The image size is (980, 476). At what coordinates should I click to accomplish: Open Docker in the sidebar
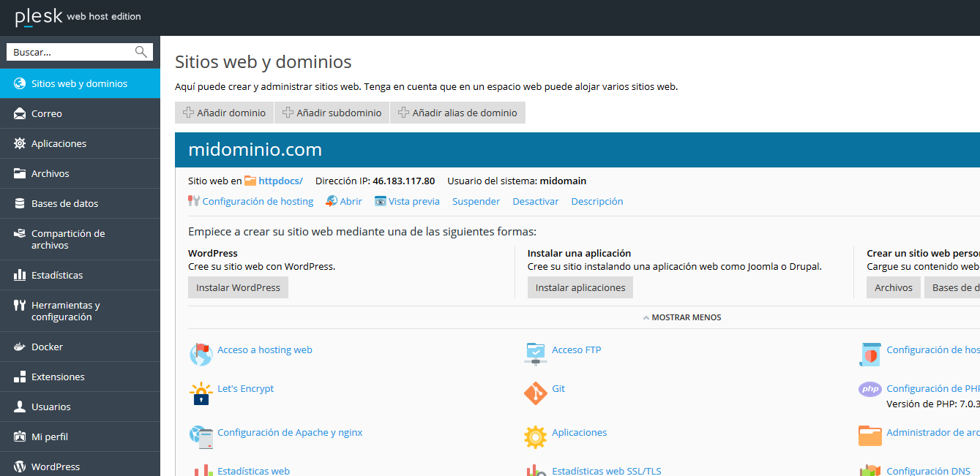tap(47, 347)
